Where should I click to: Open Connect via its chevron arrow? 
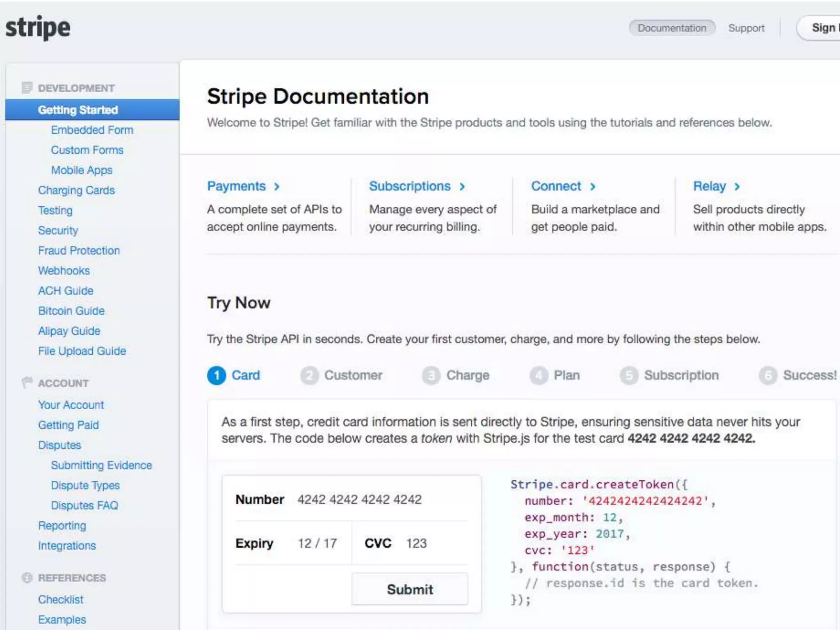[593, 187]
